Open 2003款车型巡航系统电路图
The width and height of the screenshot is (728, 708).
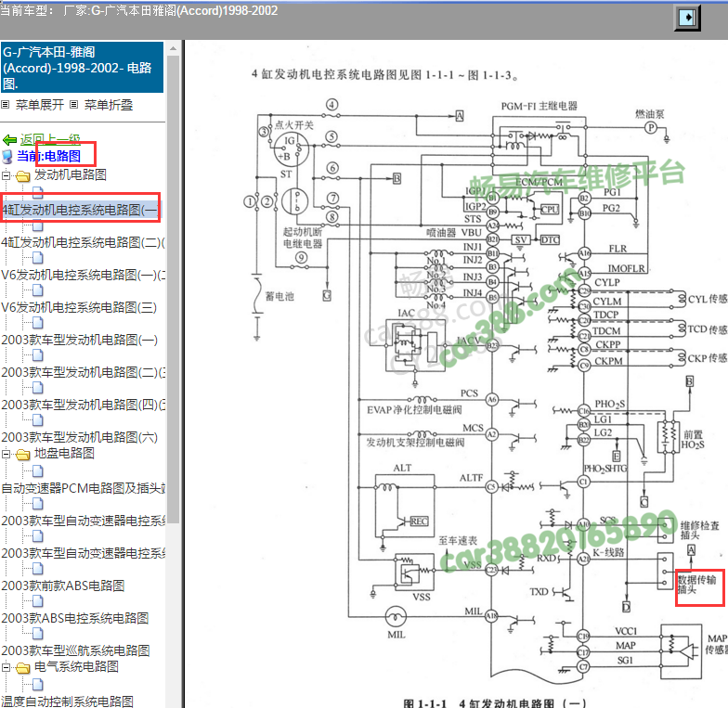[75, 650]
